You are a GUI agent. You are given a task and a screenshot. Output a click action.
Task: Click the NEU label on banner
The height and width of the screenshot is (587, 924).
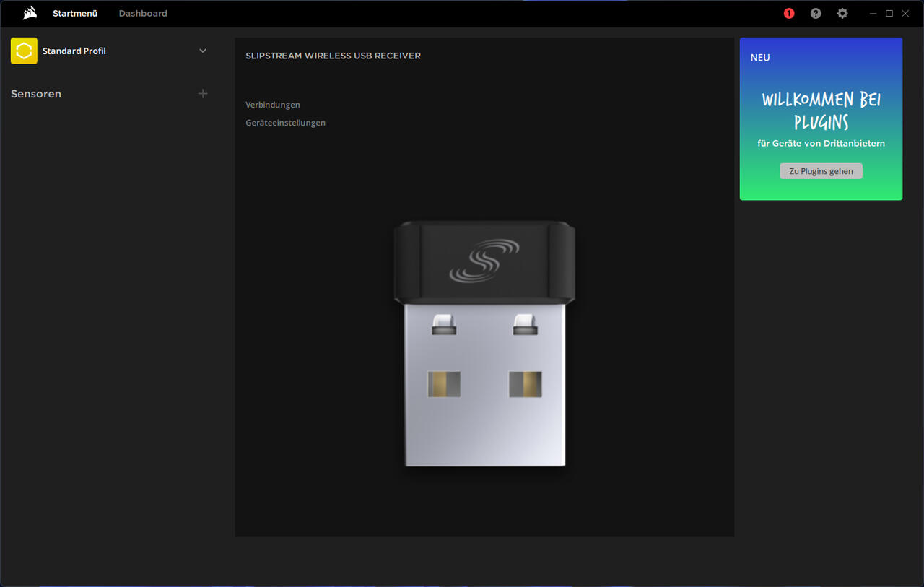tap(760, 58)
